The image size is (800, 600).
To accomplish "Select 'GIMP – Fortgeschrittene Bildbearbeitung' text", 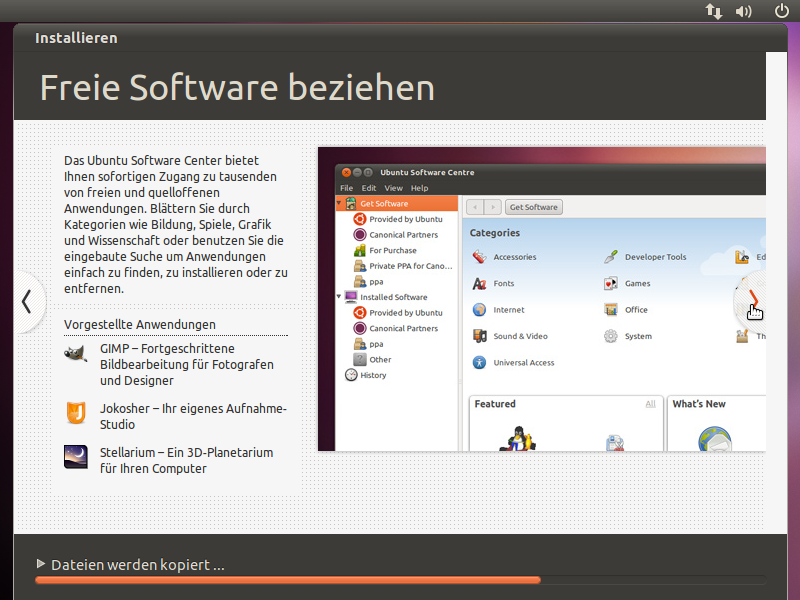I will click(x=187, y=364).
